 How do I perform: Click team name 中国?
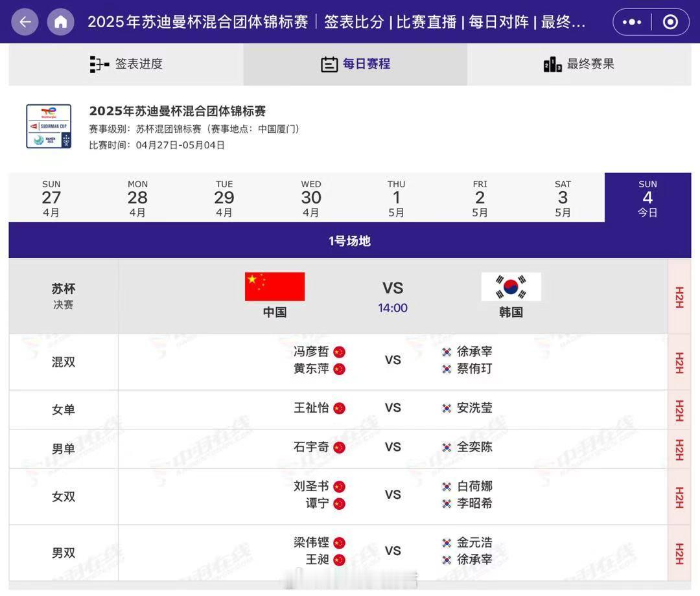275,312
